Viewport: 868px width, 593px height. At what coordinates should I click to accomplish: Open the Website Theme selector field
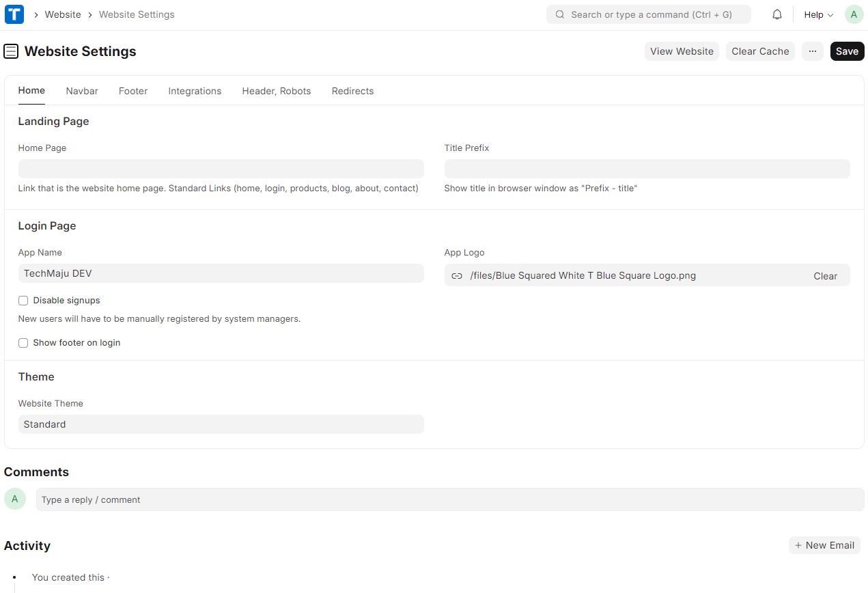coord(221,424)
